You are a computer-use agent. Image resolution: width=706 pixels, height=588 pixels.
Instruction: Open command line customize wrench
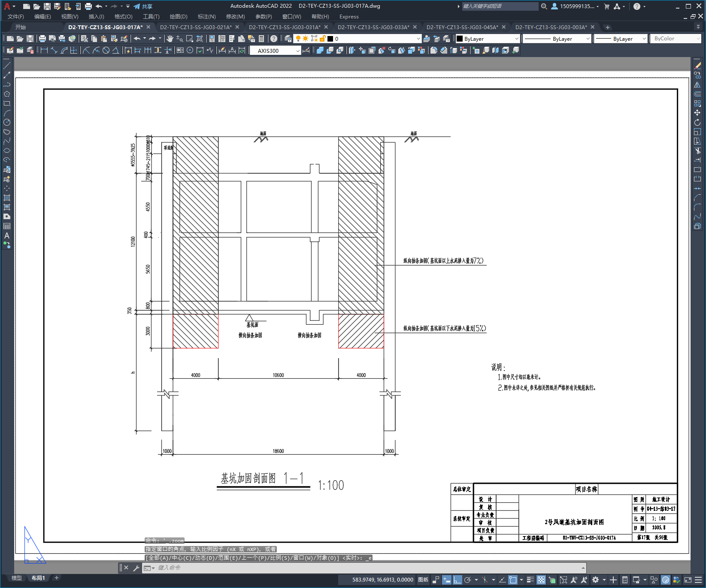136,568
